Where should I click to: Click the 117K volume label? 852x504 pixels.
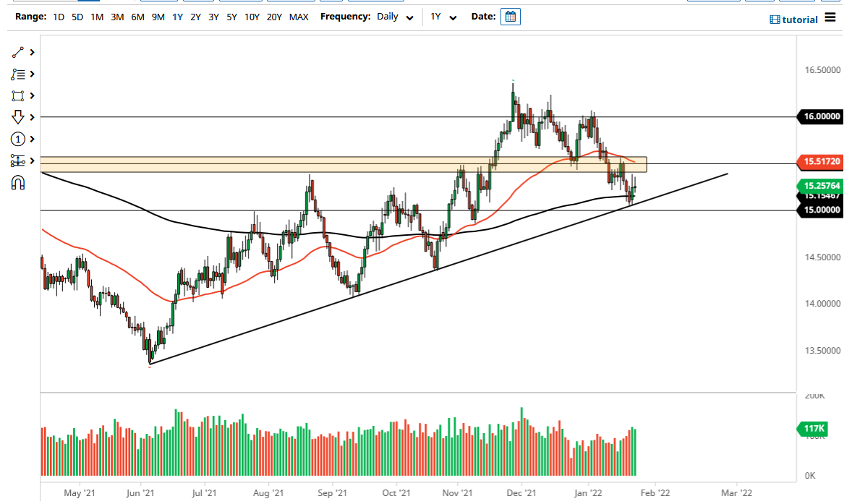pyautogui.click(x=813, y=429)
